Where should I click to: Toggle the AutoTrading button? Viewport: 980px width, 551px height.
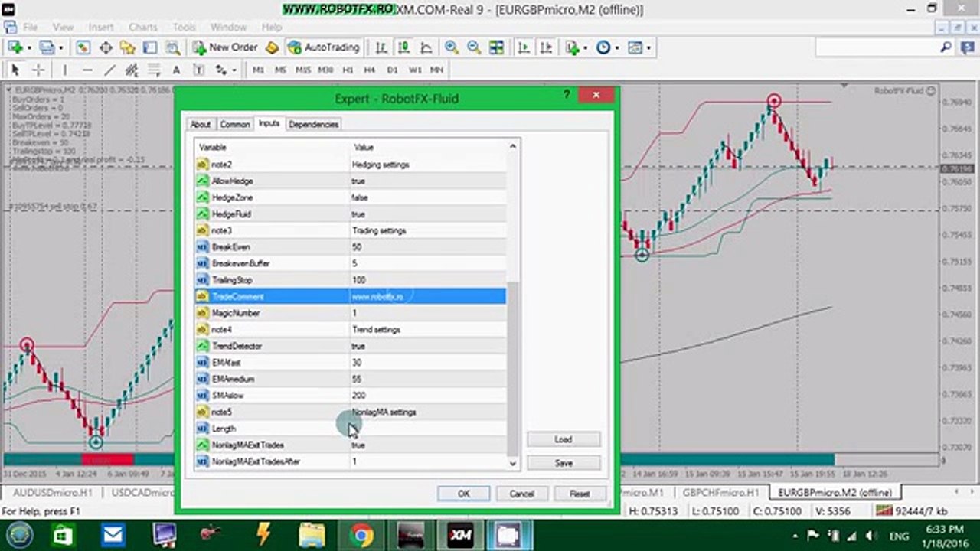click(x=323, y=47)
